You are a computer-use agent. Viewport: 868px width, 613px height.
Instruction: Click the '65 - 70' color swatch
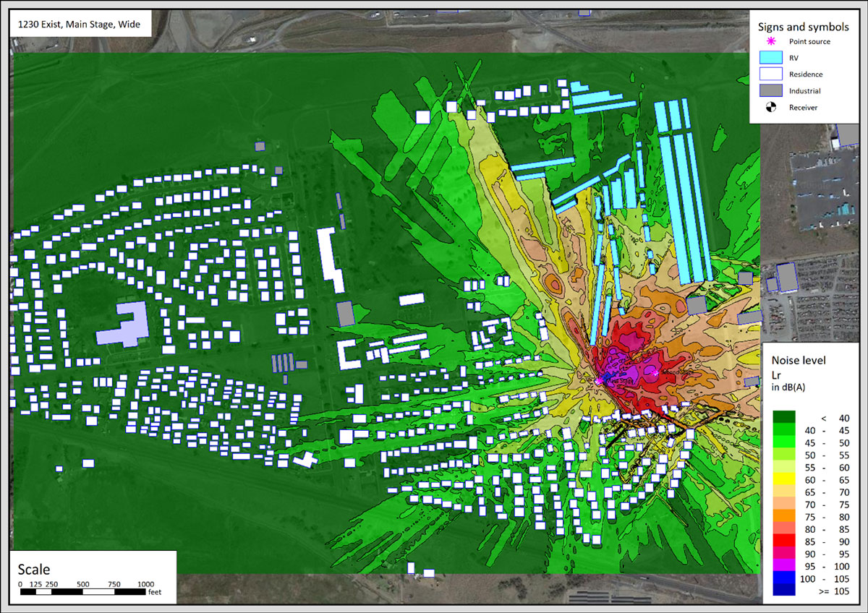[x=783, y=490]
